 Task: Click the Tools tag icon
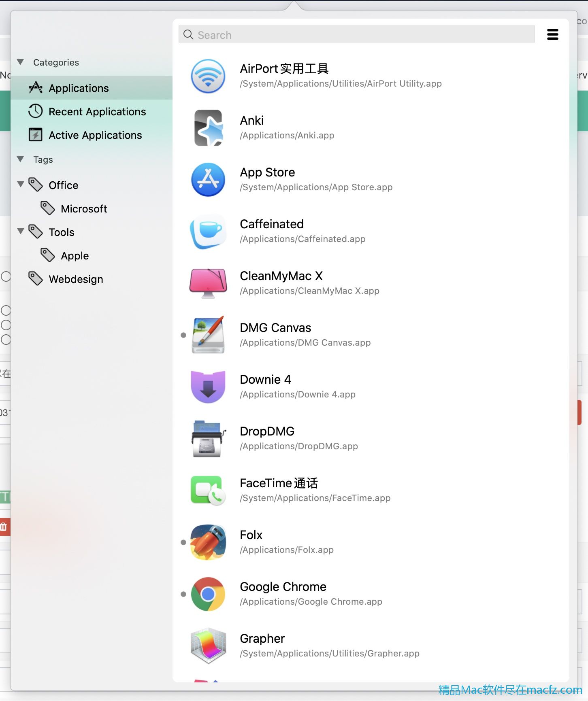[36, 232]
